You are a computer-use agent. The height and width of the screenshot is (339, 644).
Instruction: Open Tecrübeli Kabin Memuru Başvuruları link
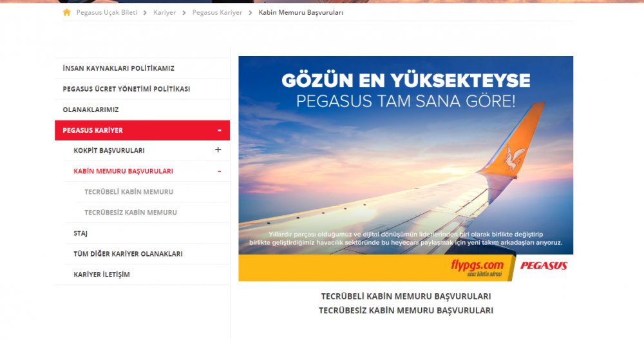click(406, 296)
